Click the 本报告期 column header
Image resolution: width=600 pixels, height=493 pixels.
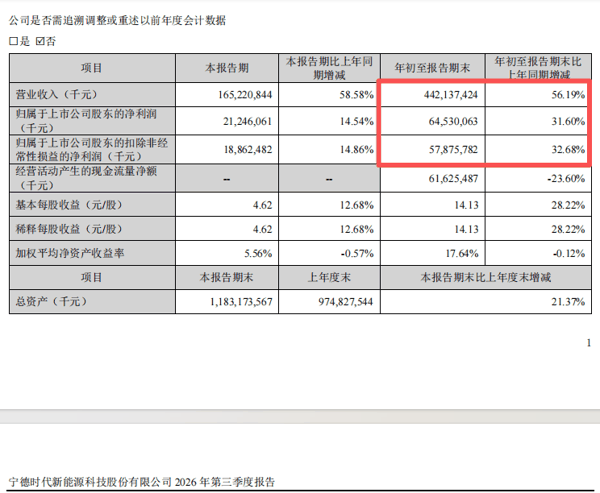pyautogui.click(x=227, y=68)
